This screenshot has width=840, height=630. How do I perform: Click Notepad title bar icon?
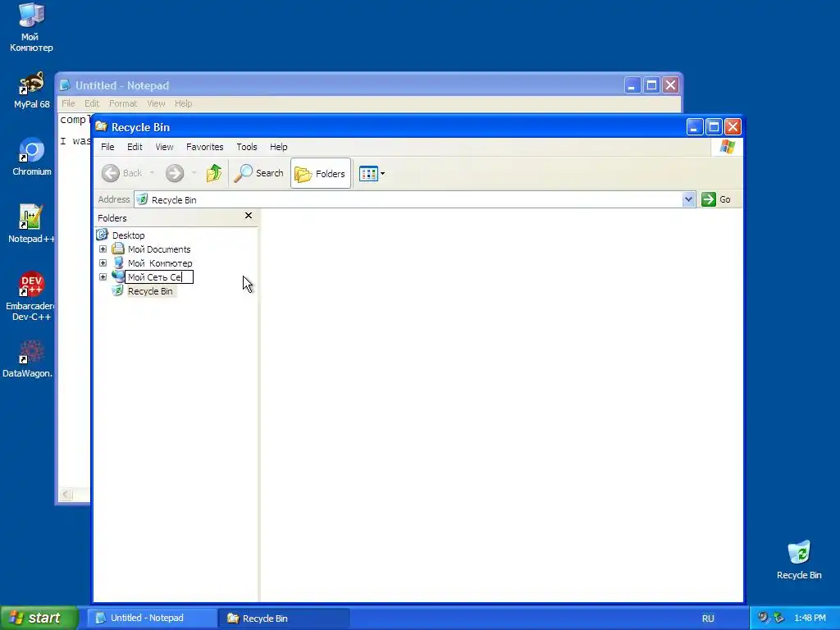tap(66, 85)
